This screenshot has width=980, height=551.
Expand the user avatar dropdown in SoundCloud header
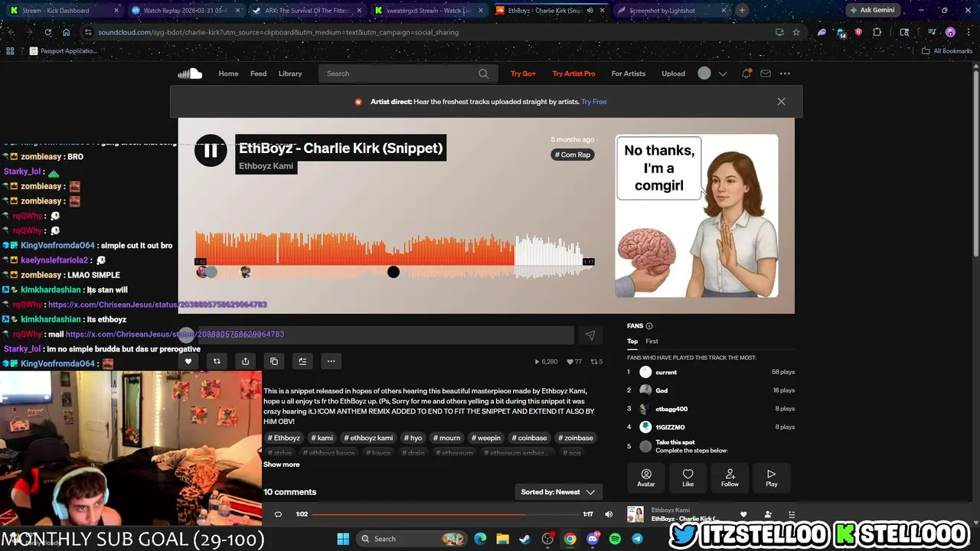pos(722,73)
